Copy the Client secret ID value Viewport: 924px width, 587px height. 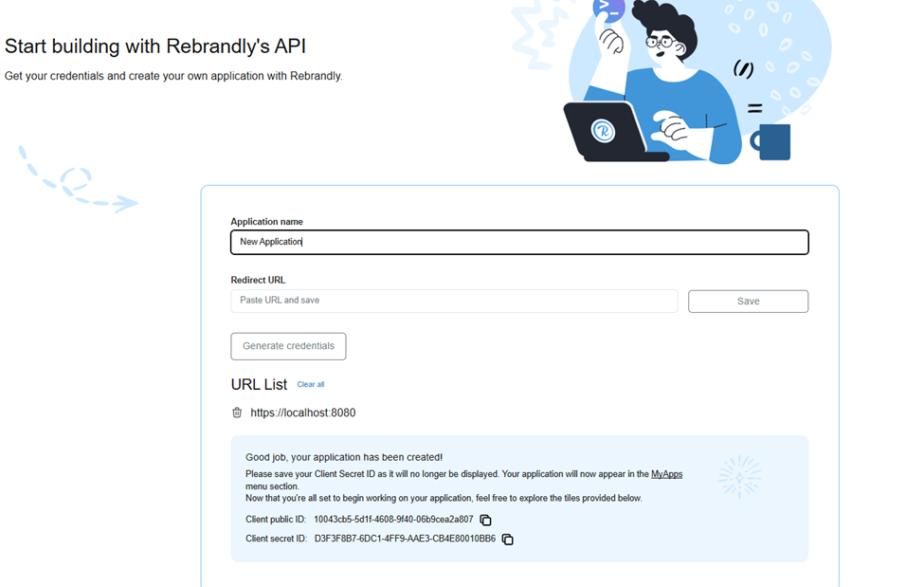coord(507,540)
